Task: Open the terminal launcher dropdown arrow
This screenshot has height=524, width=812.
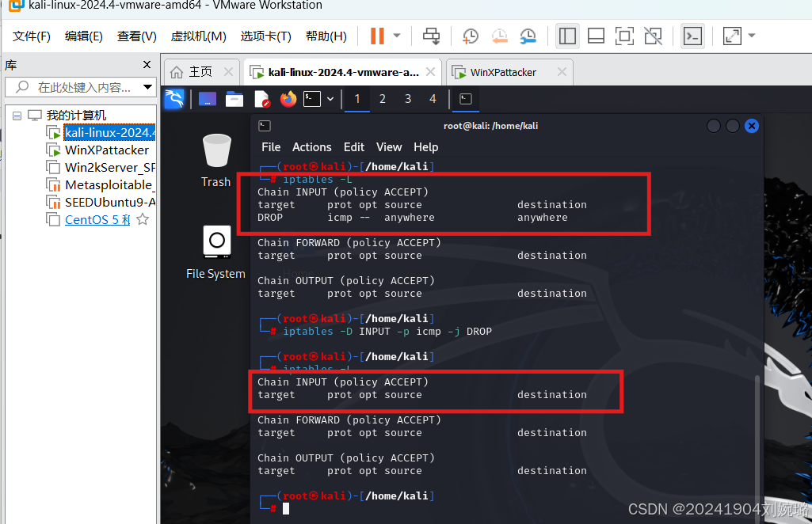Action: click(330, 99)
